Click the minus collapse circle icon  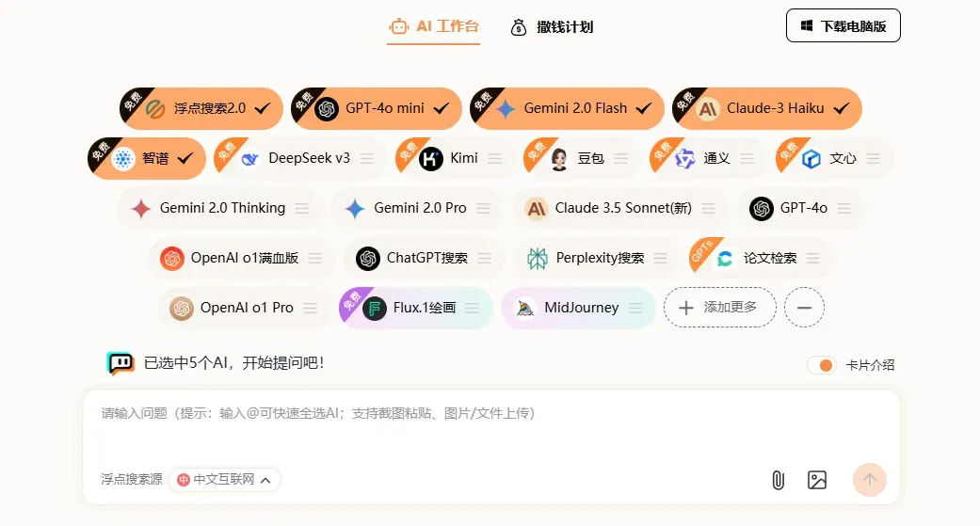pyautogui.click(x=804, y=308)
